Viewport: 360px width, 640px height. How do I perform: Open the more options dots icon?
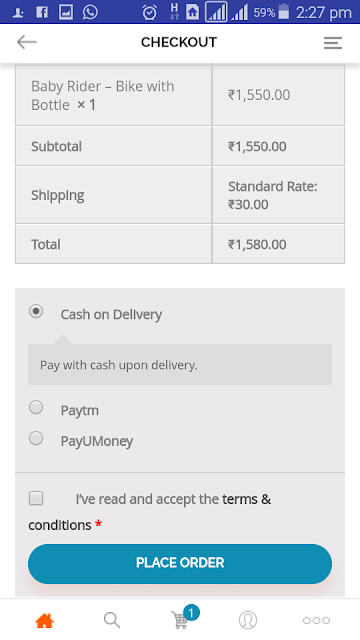(316, 620)
